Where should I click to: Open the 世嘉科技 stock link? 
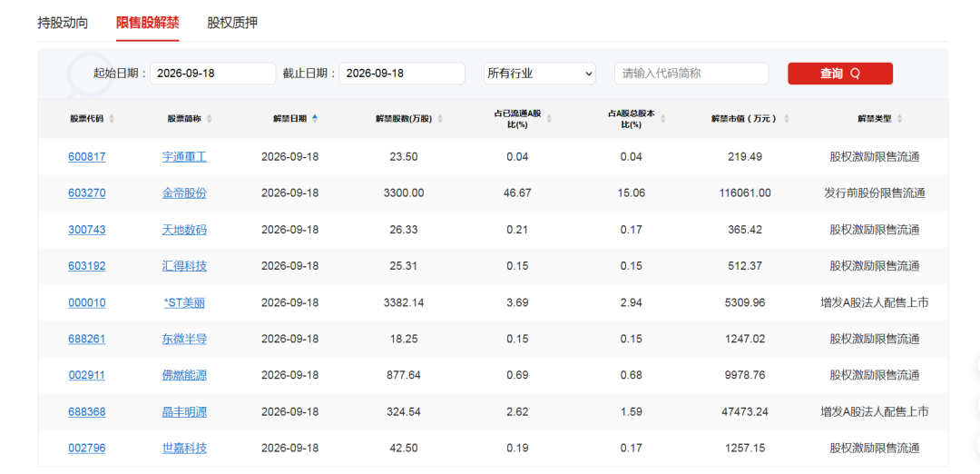coord(184,449)
